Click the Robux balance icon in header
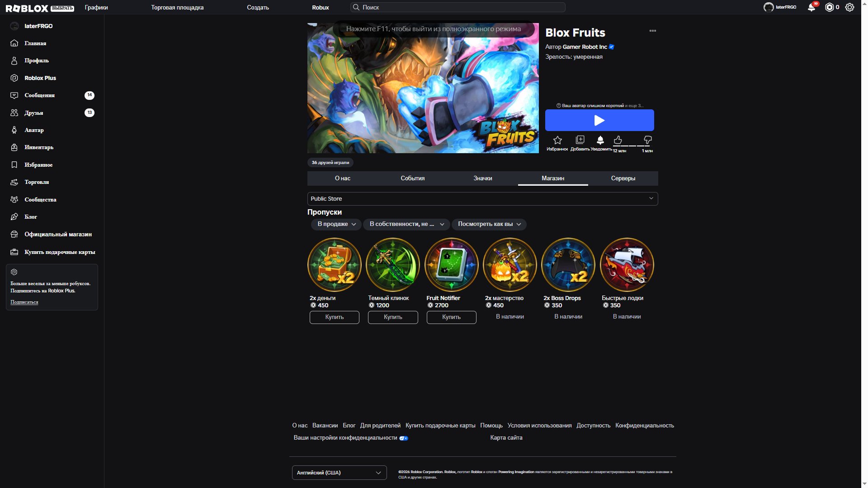 829,7
